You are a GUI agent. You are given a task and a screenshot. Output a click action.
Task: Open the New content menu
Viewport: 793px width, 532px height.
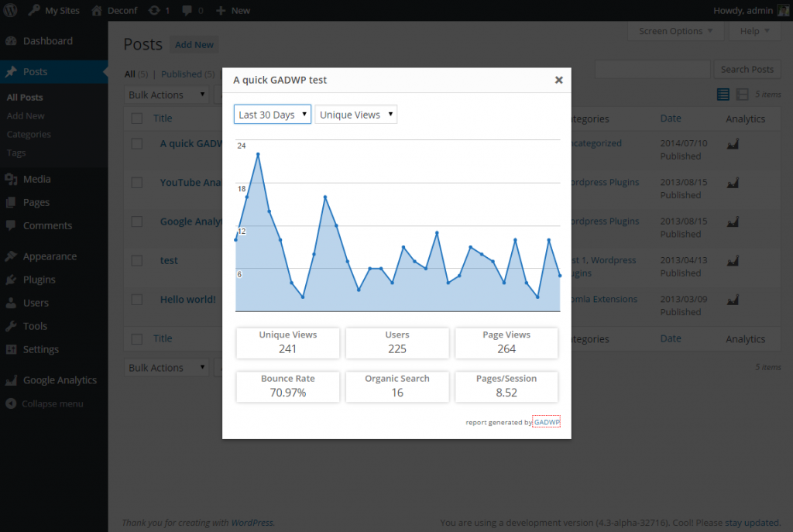click(x=233, y=10)
